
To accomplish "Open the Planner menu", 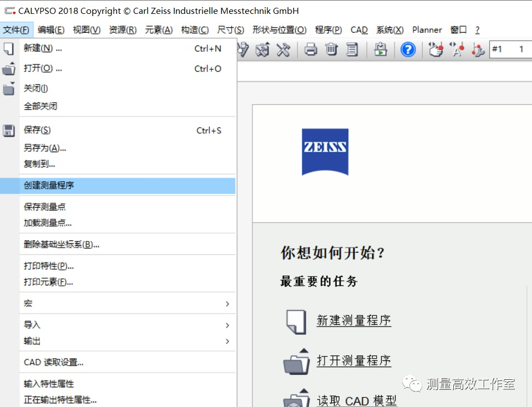I will [427, 30].
